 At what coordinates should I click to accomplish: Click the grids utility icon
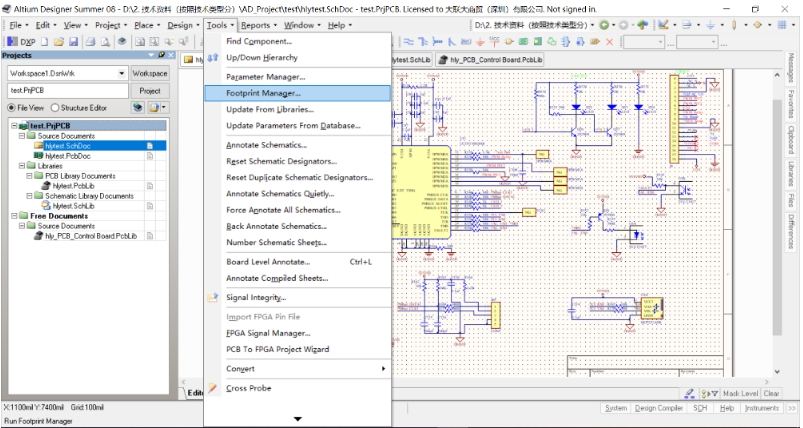tap(782, 25)
